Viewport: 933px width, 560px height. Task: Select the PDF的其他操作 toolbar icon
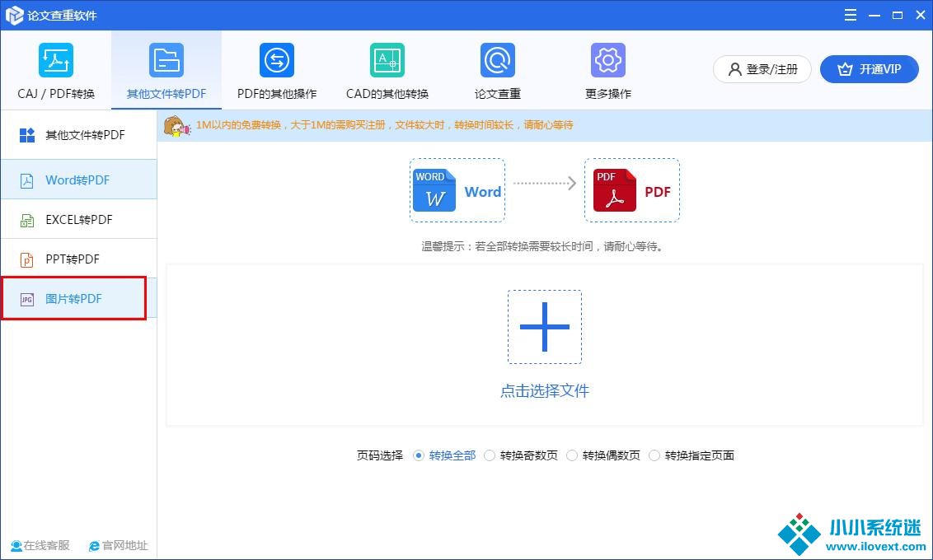tap(277, 60)
